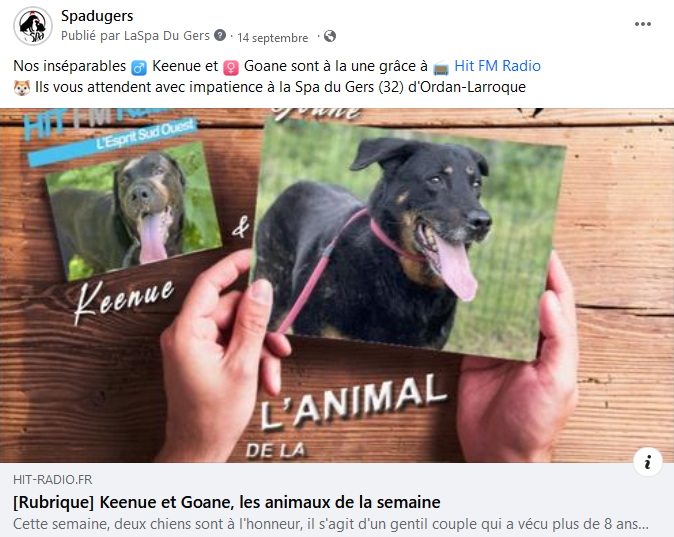The height and width of the screenshot is (537, 674).
Task: Click the question mark icon beside LaSpa Du Gers
Action: [x=220, y=35]
